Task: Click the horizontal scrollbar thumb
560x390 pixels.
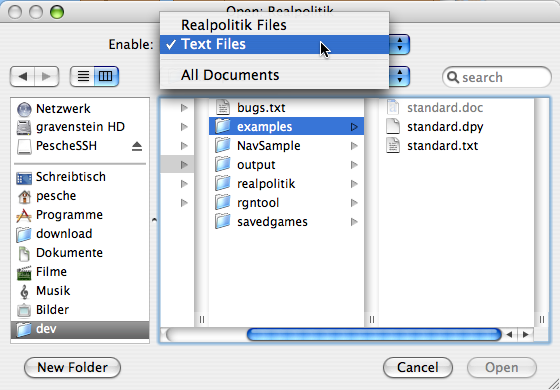Action: click(374, 335)
